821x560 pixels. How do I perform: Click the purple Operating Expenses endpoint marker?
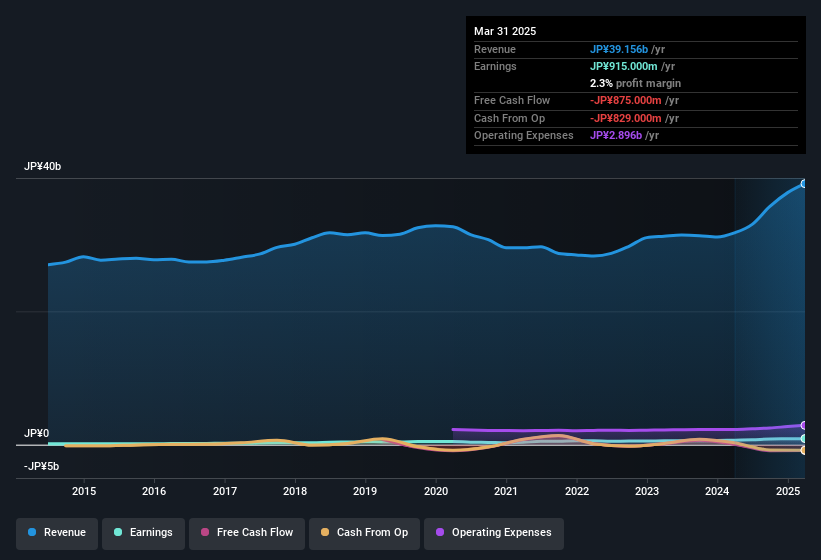804,425
